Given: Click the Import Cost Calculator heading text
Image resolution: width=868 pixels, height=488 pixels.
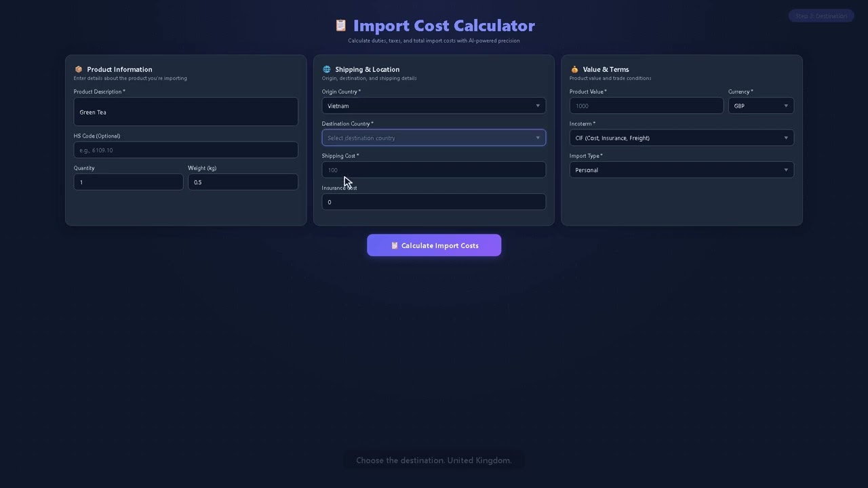Looking at the screenshot, I should [444, 26].
